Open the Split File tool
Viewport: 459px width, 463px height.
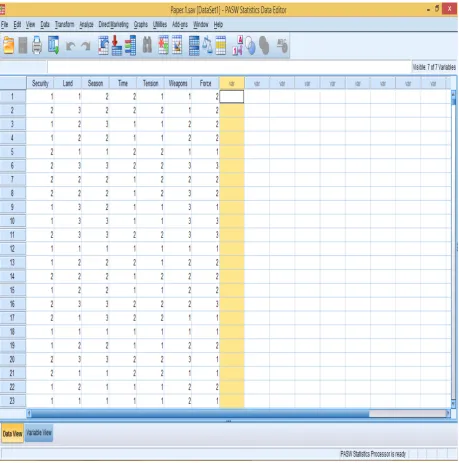pyautogui.click(x=194, y=45)
